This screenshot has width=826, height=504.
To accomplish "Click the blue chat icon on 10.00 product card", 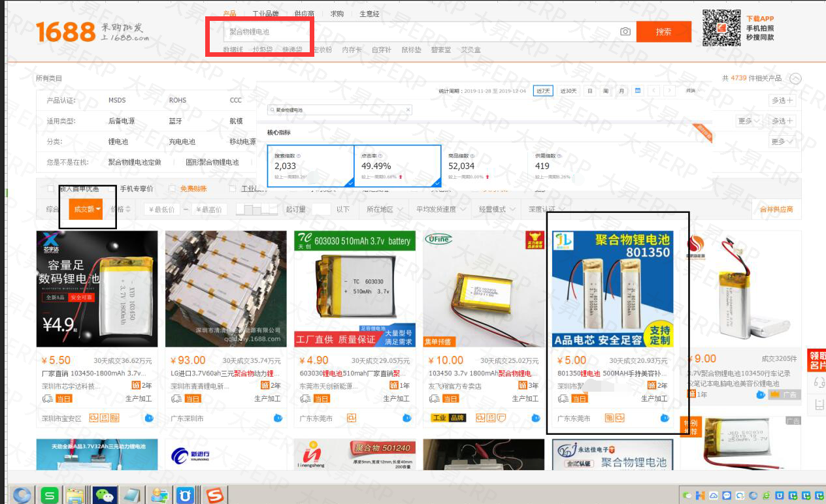I will [535, 418].
